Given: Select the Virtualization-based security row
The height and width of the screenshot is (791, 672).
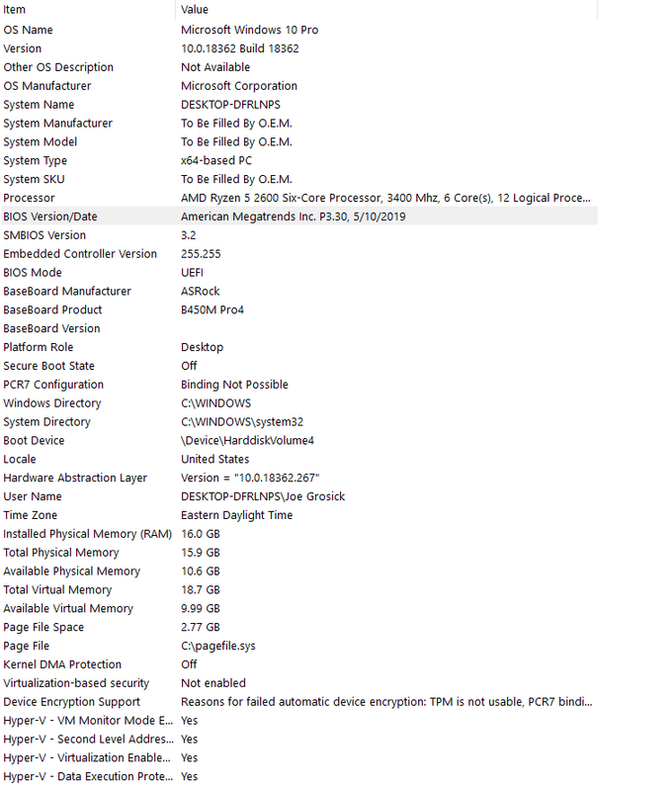Looking at the screenshot, I should (x=299, y=683).
